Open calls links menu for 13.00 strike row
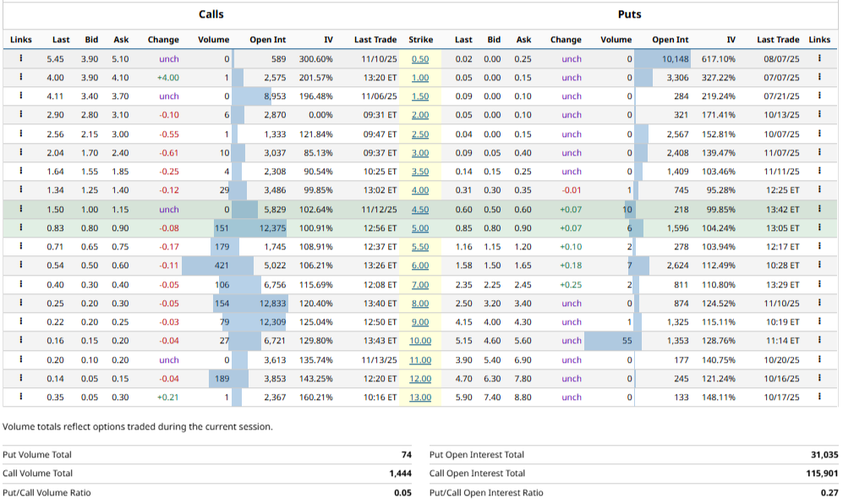 (x=21, y=397)
